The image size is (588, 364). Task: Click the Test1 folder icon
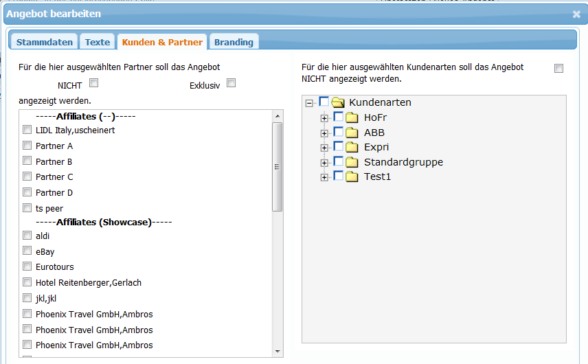click(x=352, y=177)
